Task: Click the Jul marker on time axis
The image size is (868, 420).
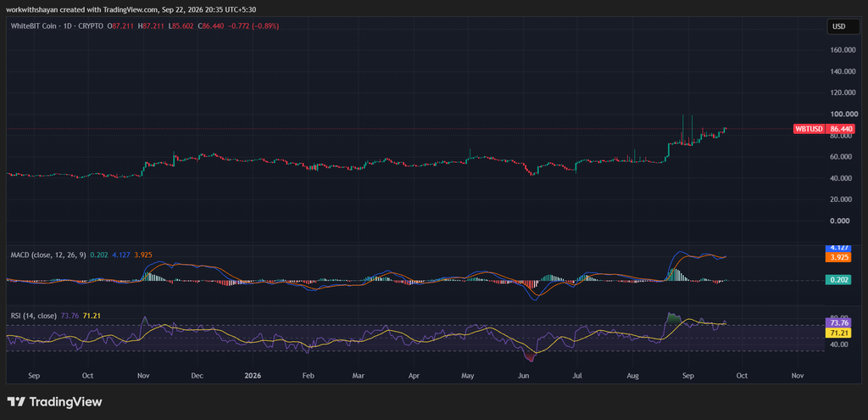Action: pos(576,376)
